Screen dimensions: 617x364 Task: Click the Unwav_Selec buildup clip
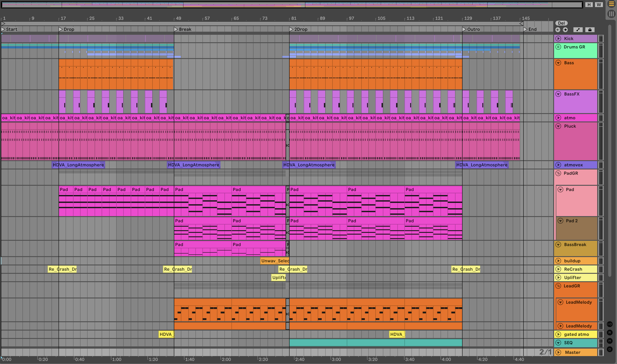[275, 261]
